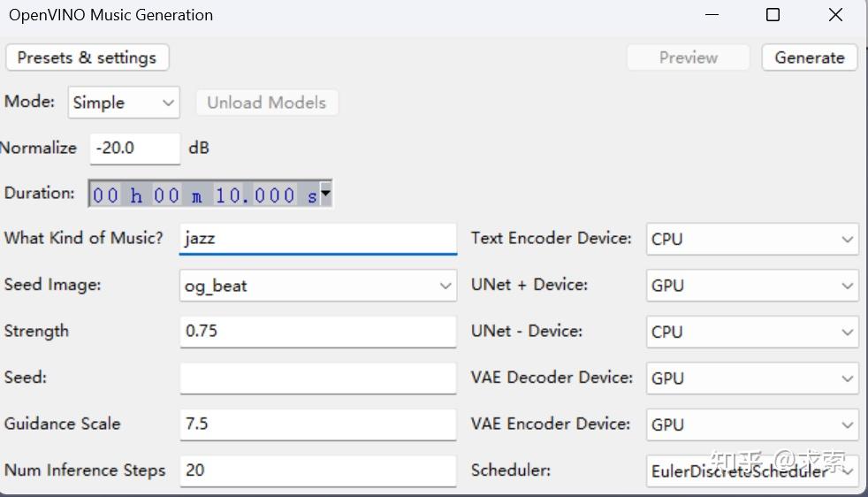Click the Duration format arrow icon
Screen dimensions: 868x497
coord(325,193)
